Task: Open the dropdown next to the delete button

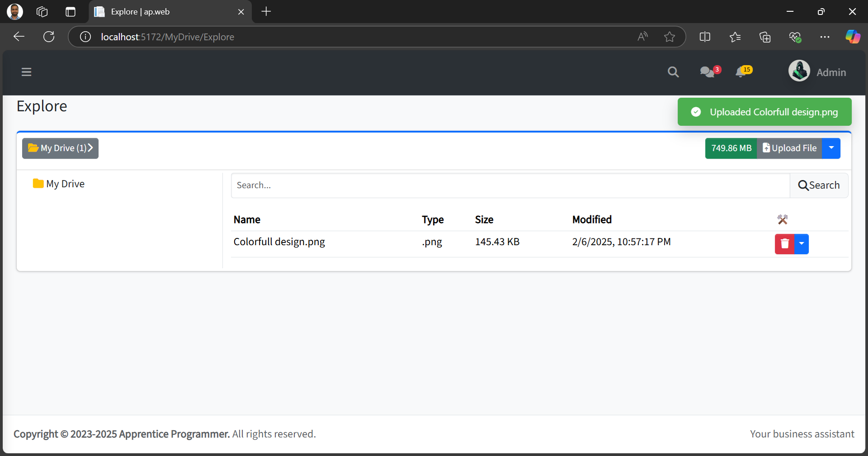Action: point(802,244)
